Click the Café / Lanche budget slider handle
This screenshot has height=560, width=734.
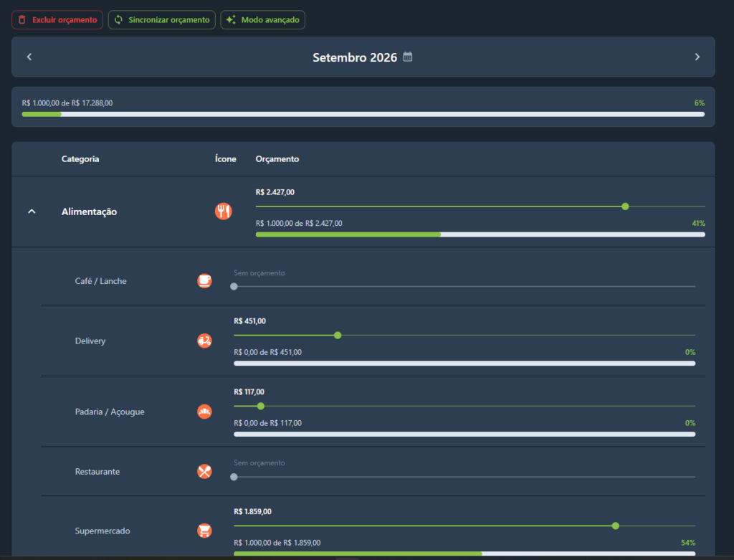234,287
